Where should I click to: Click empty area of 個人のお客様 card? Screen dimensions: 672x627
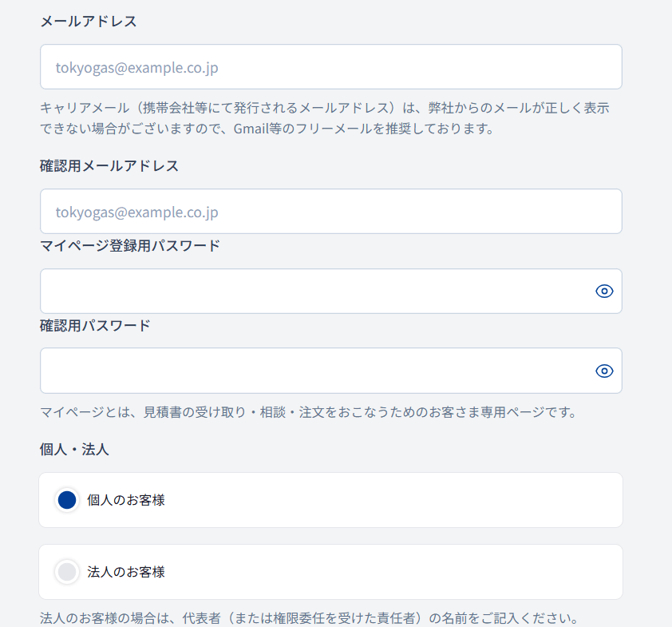pos(399,500)
